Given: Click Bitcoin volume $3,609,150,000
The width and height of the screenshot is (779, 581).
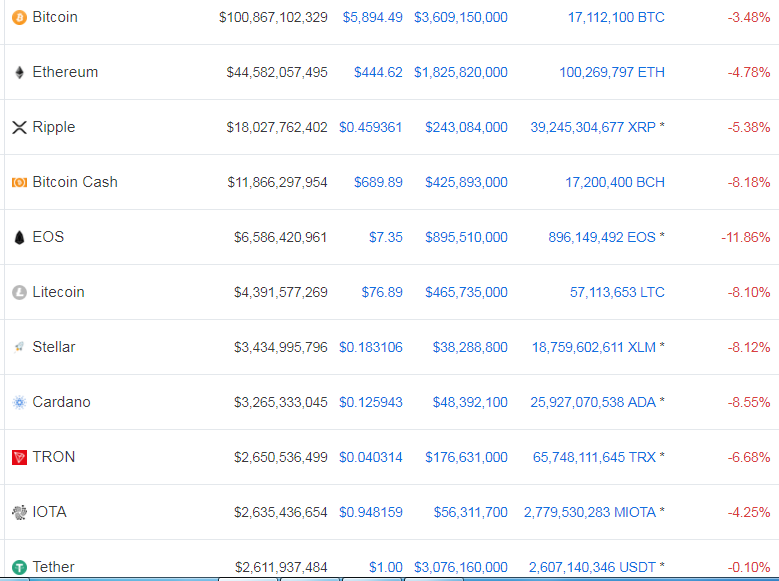Looking at the screenshot, I should 461,17.
